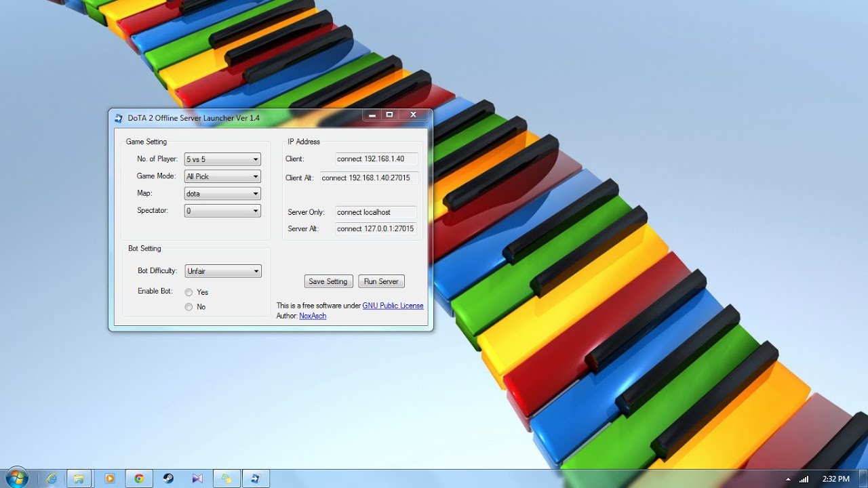Image resolution: width=868 pixels, height=488 pixels.
Task: Click the Run Server button
Action: [x=381, y=281]
